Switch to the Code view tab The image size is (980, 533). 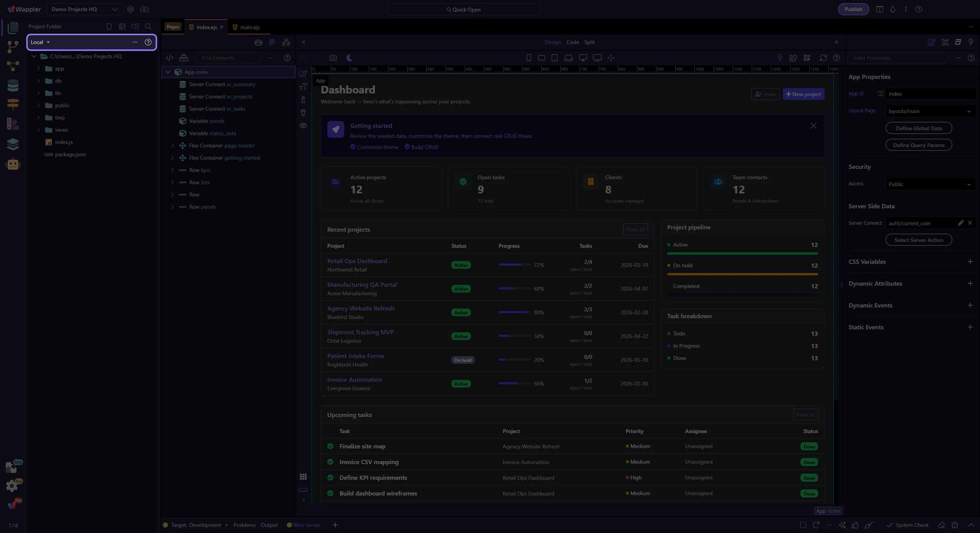(x=573, y=42)
